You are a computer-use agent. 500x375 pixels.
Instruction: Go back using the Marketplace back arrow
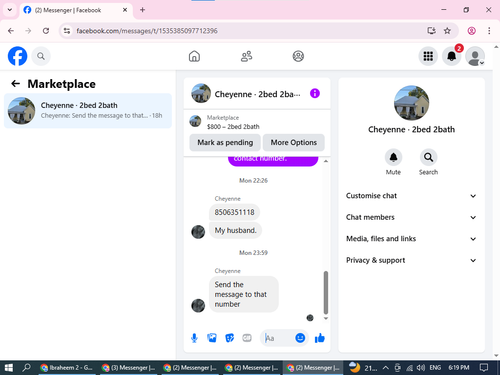tap(15, 84)
